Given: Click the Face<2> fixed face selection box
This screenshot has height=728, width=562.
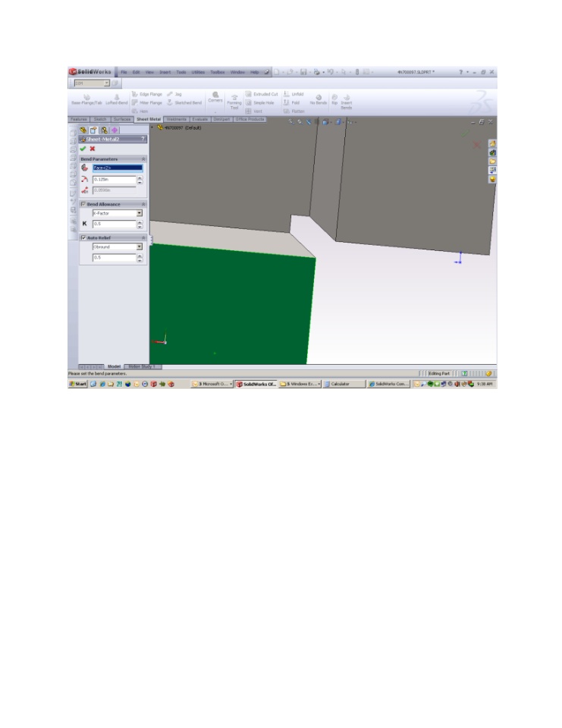Looking at the screenshot, I should [x=118, y=168].
